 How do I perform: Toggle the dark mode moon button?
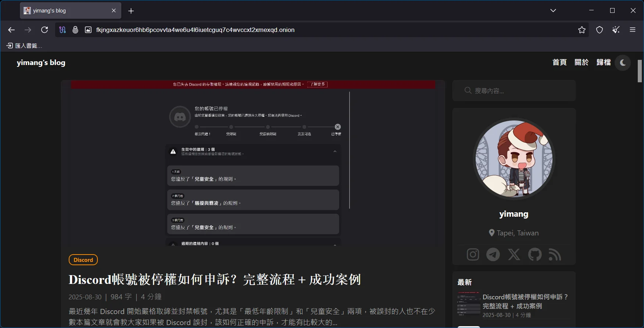click(623, 63)
